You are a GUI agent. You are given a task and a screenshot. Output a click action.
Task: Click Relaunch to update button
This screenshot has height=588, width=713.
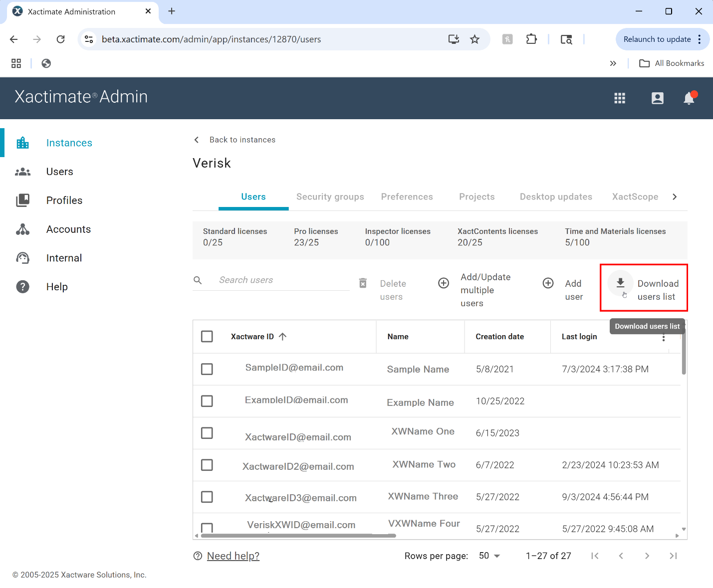pos(657,39)
